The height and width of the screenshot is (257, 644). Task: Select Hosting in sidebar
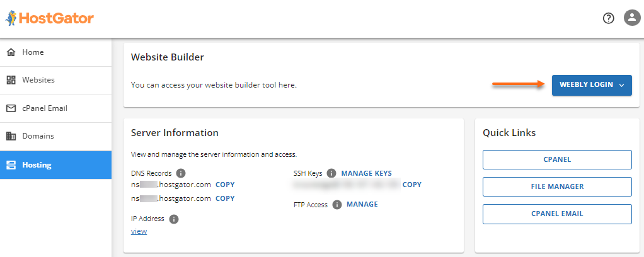(x=56, y=165)
